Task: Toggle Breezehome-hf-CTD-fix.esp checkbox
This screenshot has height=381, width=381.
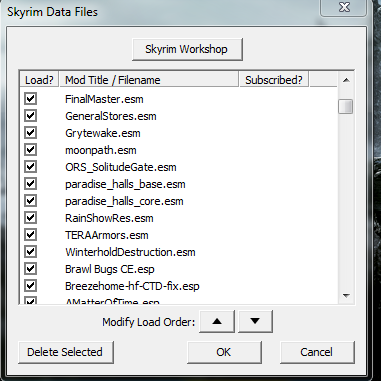Action: [x=30, y=286]
